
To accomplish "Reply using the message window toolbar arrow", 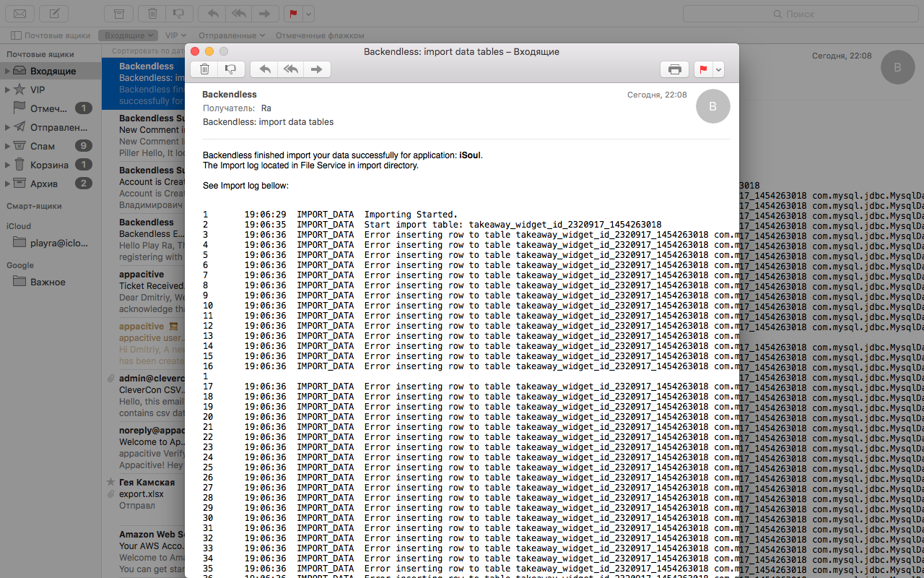I will tap(264, 69).
